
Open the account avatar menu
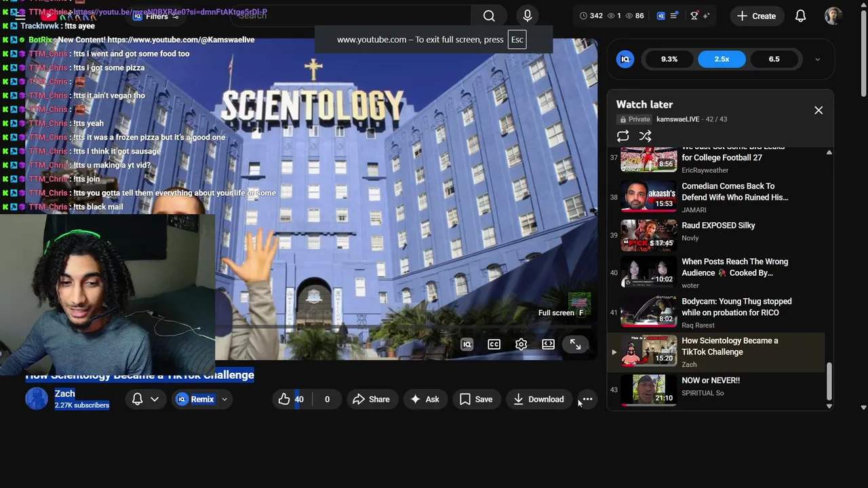click(833, 16)
